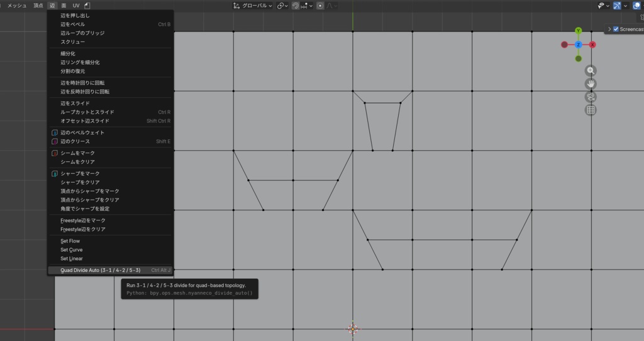Expand the Screencast panel chevron
The width and height of the screenshot is (644, 341).
tap(609, 29)
